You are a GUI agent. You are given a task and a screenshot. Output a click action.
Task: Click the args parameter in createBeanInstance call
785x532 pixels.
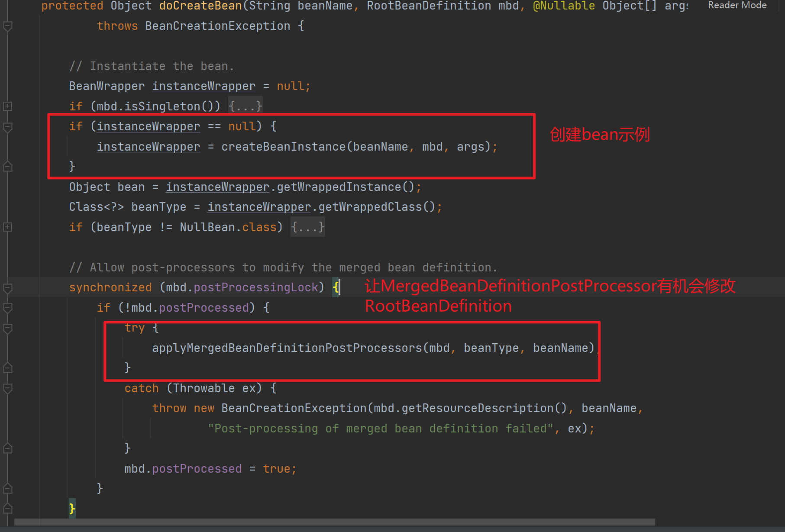point(471,147)
